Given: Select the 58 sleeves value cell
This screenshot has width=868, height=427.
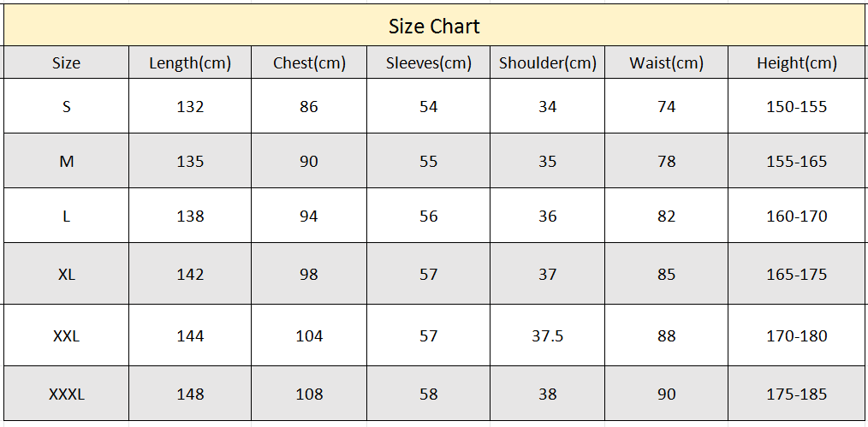Looking at the screenshot, I should [429, 394].
